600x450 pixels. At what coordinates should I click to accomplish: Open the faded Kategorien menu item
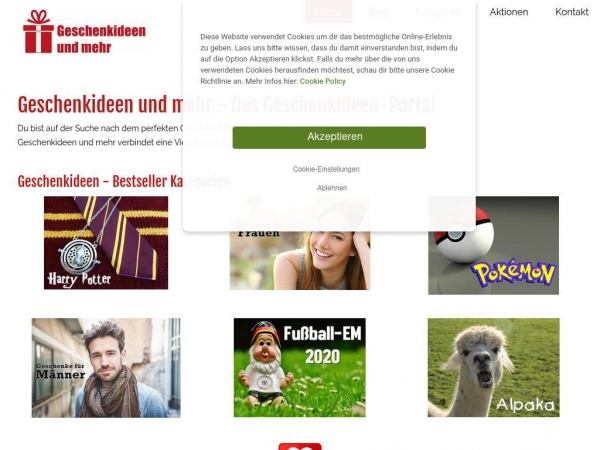[439, 12]
